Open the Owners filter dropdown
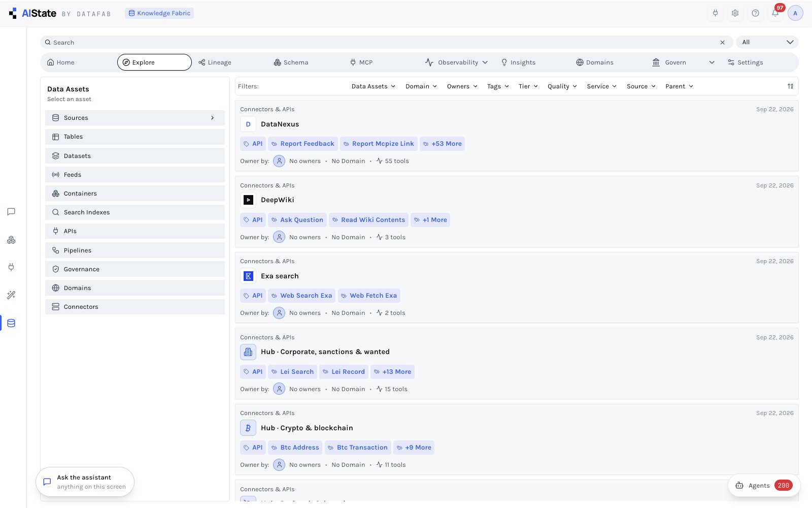 tap(462, 86)
